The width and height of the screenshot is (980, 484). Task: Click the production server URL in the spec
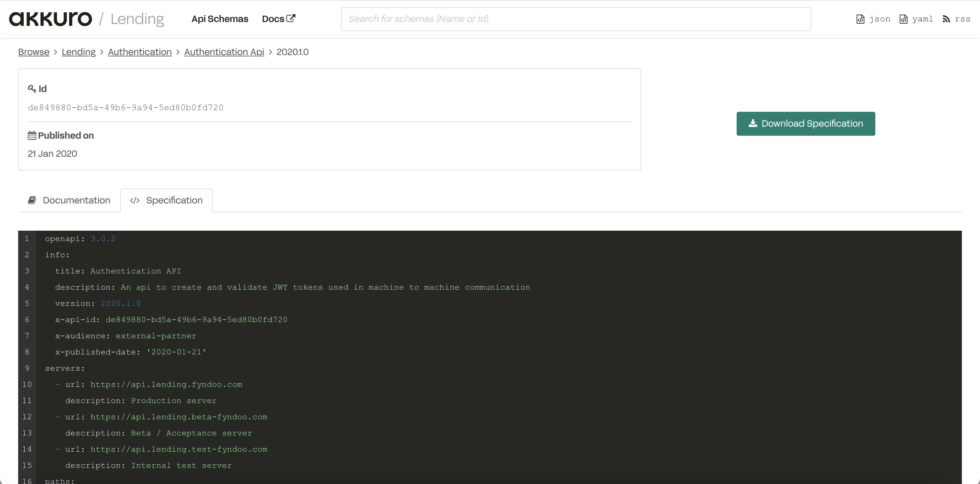pyautogui.click(x=166, y=384)
